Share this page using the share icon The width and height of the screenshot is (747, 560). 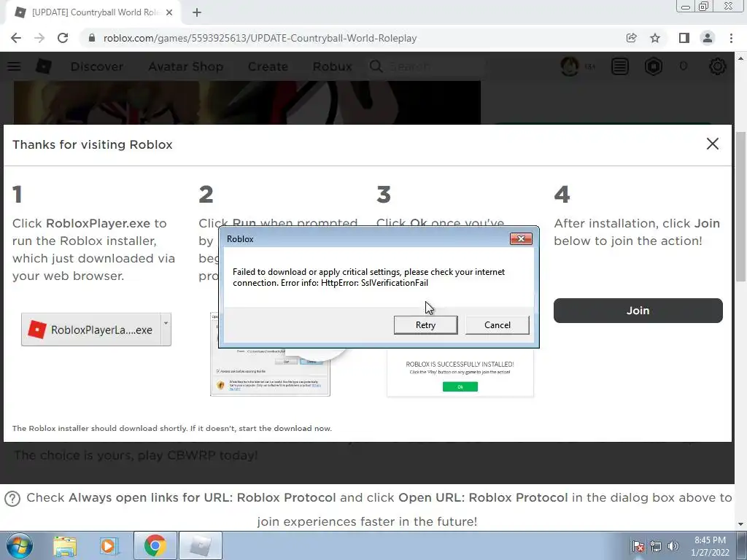click(x=631, y=38)
